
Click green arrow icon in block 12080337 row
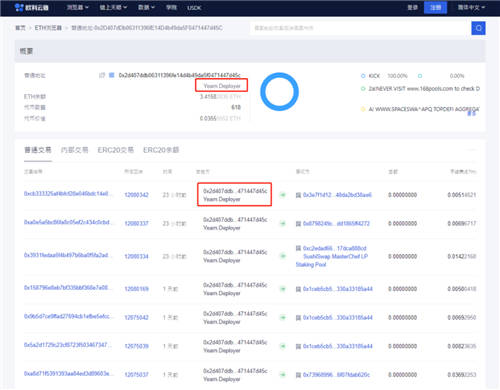point(283,223)
